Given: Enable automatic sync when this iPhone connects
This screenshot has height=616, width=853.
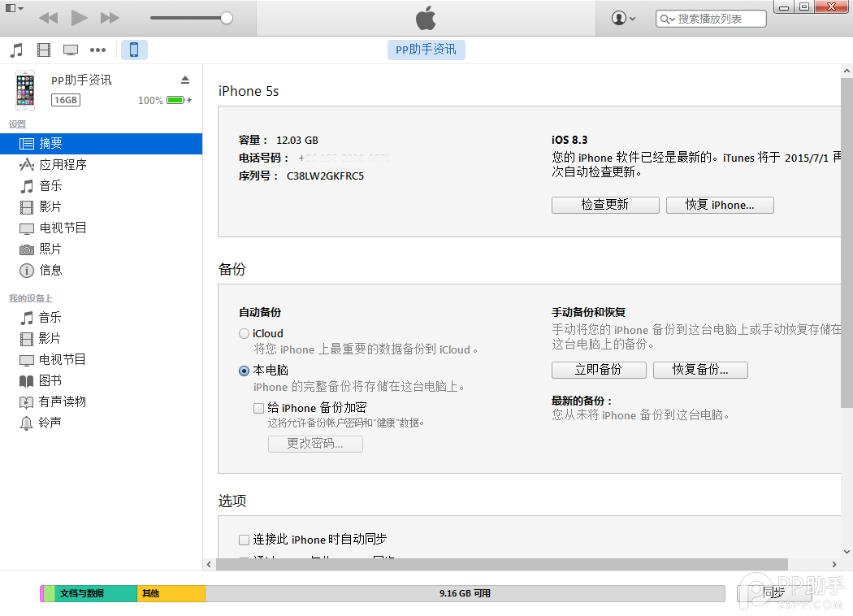Looking at the screenshot, I should [x=244, y=539].
